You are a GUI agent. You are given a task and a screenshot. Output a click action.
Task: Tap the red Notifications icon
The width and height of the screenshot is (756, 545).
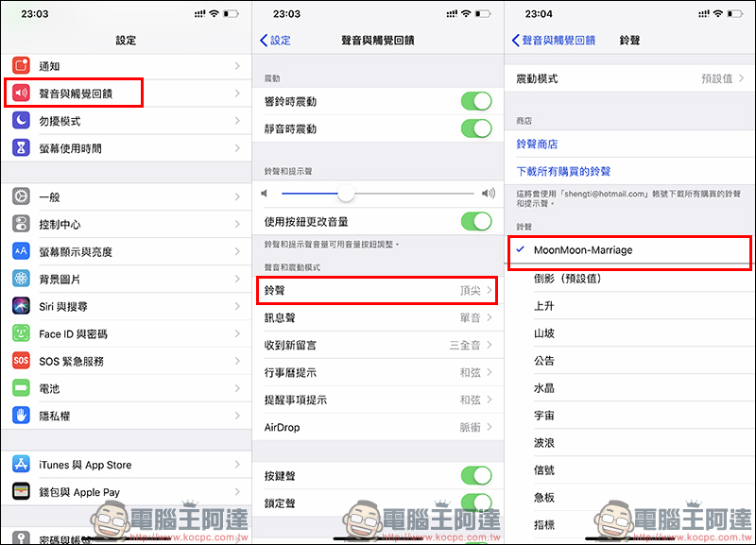click(21, 66)
